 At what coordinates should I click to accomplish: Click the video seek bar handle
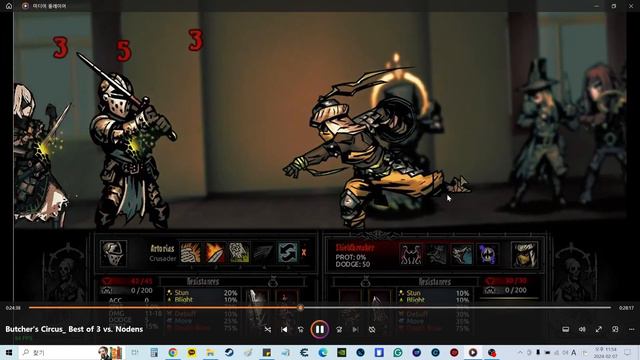(x=300, y=308)
